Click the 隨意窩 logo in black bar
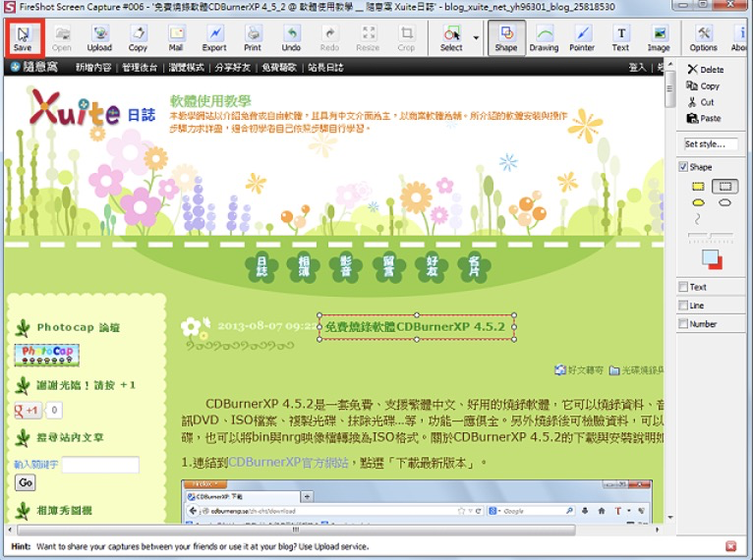The image size is (753, 560). coord(34,67)
